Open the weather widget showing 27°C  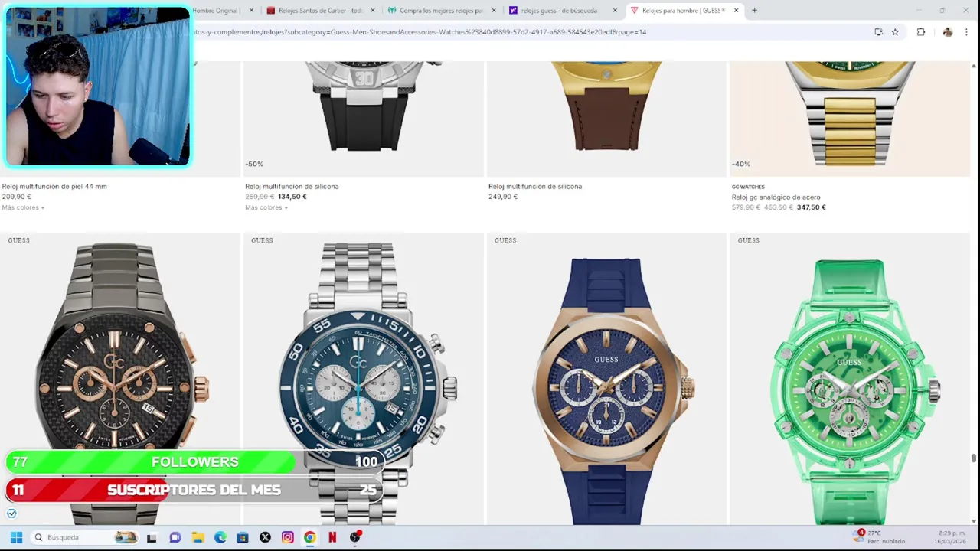pyautogui.click(x=880, y=537)
